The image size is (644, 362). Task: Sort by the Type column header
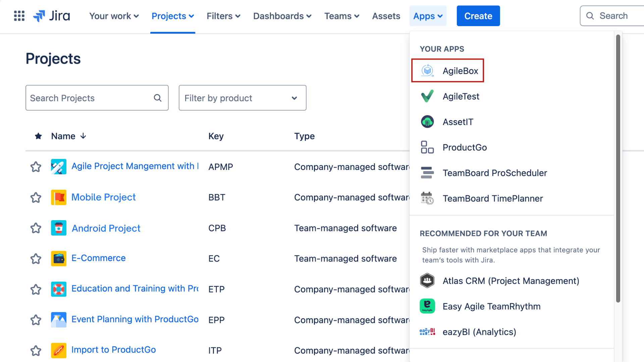pyautogui.click(x=305, y=136)
